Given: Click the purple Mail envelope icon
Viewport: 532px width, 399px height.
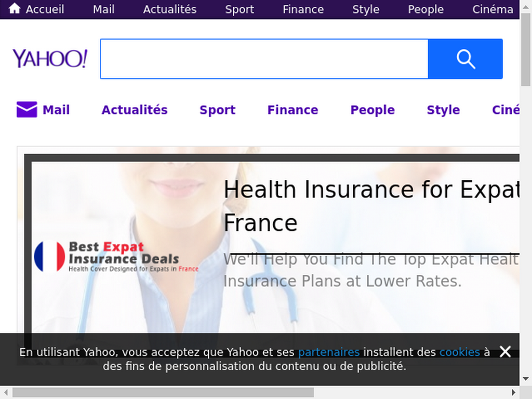Looking at the screenshot, I should point(27,109).
